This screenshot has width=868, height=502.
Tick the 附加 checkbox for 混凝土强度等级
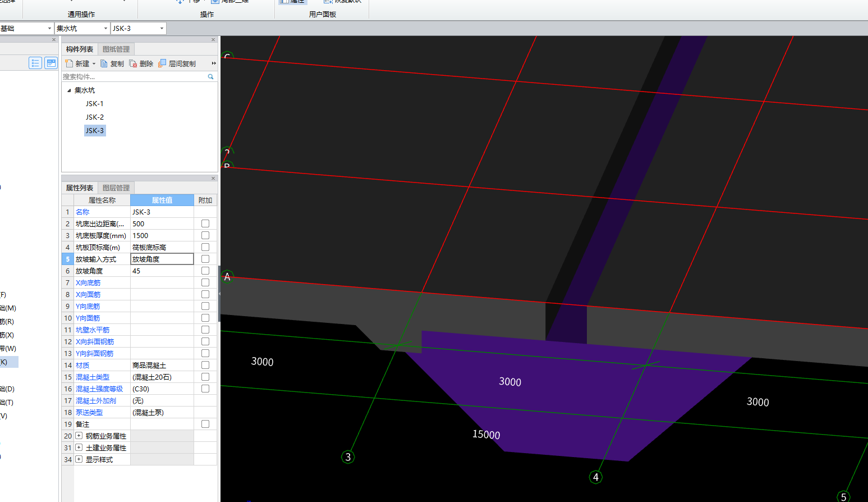click(x=205, y=389)
